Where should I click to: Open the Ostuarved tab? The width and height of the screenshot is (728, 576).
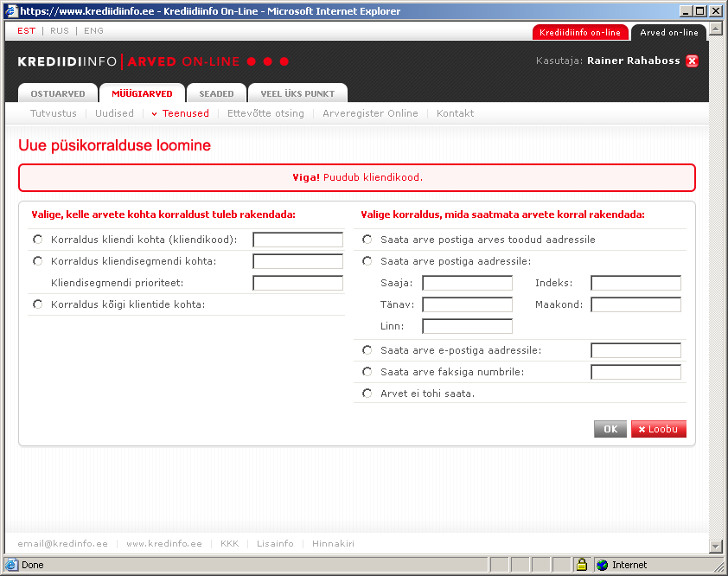tap(58, 93)
